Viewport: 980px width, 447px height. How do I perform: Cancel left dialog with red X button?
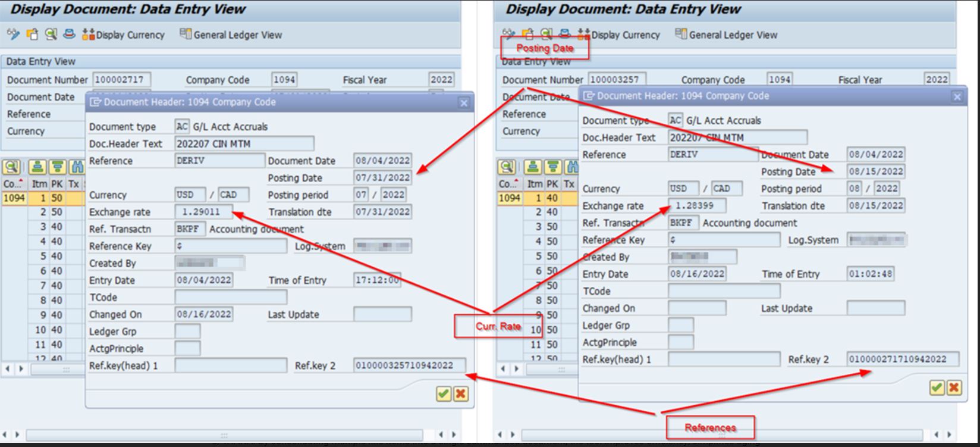point(460,393)
